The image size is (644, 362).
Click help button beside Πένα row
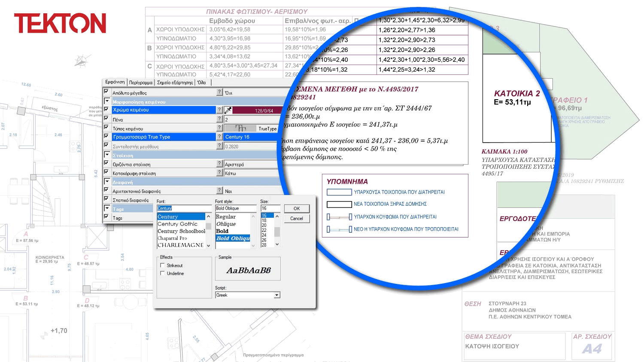pyautogui.click(x=220, y=119)
